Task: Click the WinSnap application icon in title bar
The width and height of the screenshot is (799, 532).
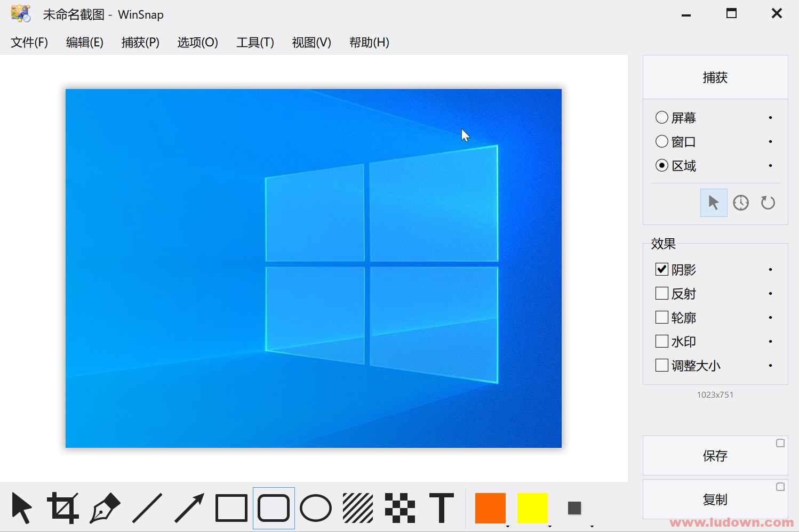Action: (x=21, y=14)
